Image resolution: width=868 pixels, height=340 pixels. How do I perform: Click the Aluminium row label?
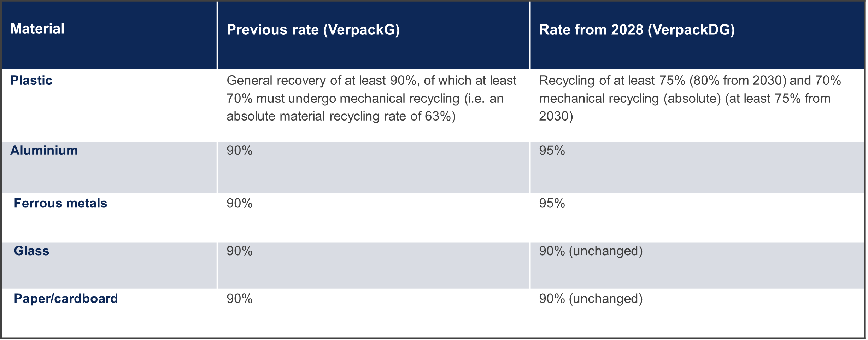[44, 151]
